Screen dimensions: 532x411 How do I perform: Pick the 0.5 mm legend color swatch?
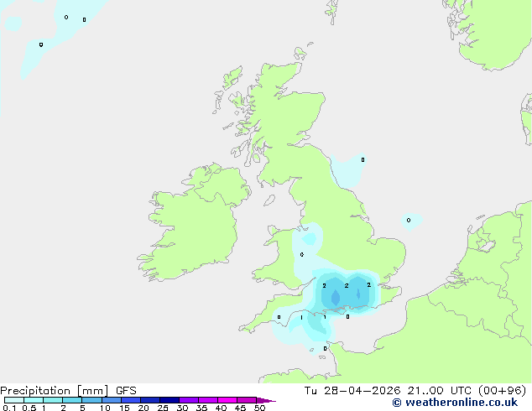click(x=34, y=400)
